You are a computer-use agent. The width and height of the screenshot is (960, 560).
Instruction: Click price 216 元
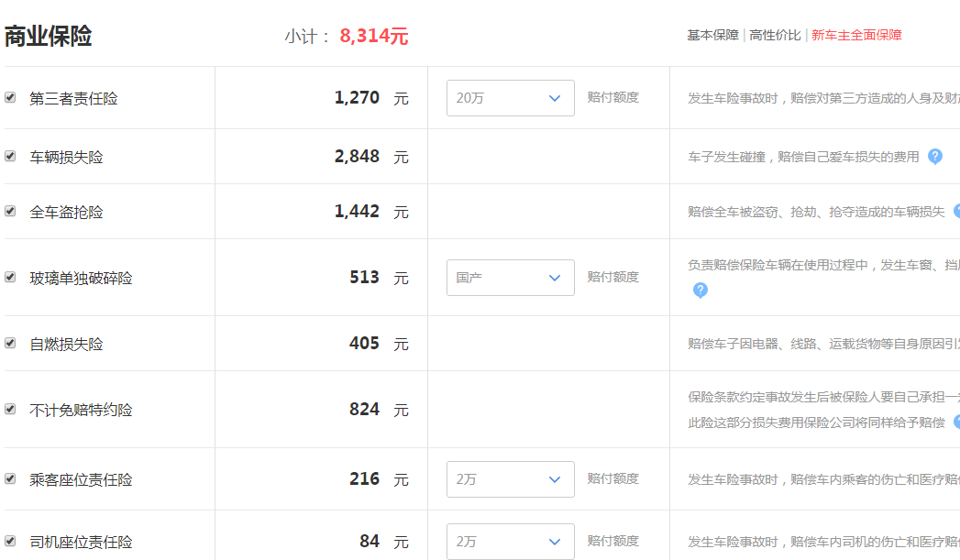(379, 479)
